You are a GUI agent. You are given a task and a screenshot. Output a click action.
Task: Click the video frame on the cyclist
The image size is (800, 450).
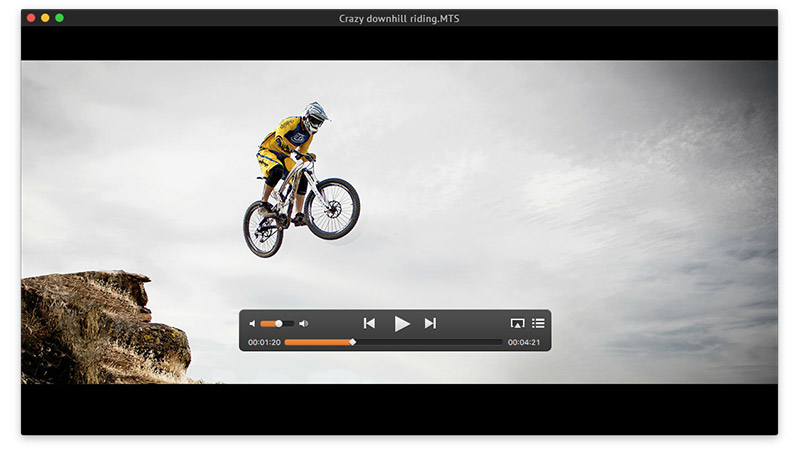pyautogui.click(x=300, y=179)
